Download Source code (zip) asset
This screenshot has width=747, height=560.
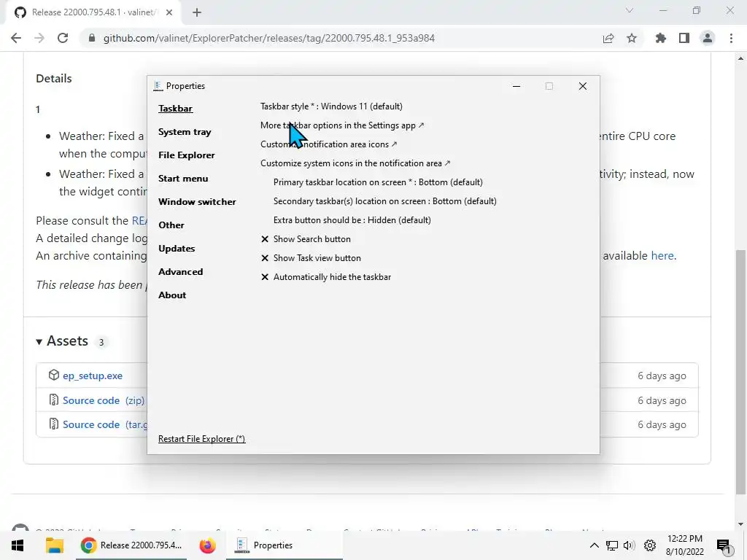point(104,400)
